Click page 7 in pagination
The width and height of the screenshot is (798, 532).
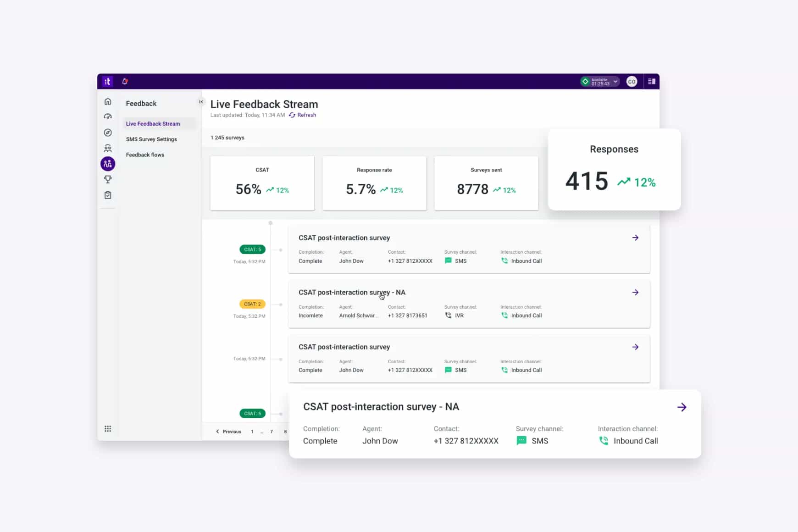271,431
